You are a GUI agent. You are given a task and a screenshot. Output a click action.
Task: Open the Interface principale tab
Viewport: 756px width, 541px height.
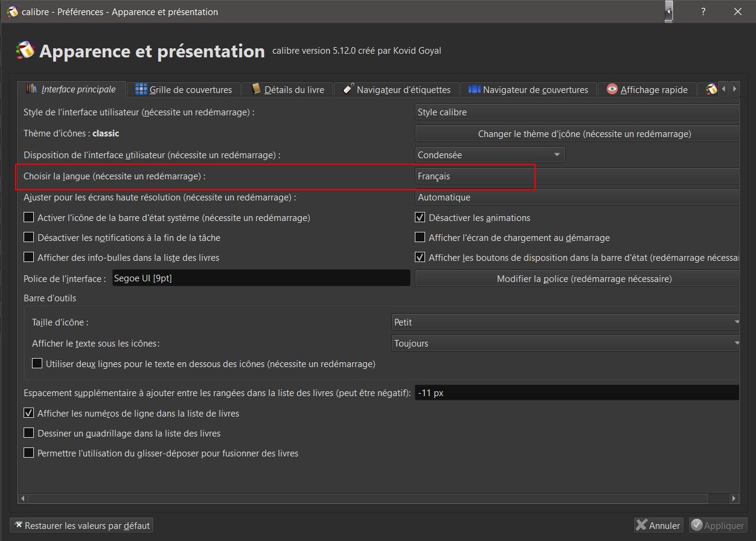[71, 89]
